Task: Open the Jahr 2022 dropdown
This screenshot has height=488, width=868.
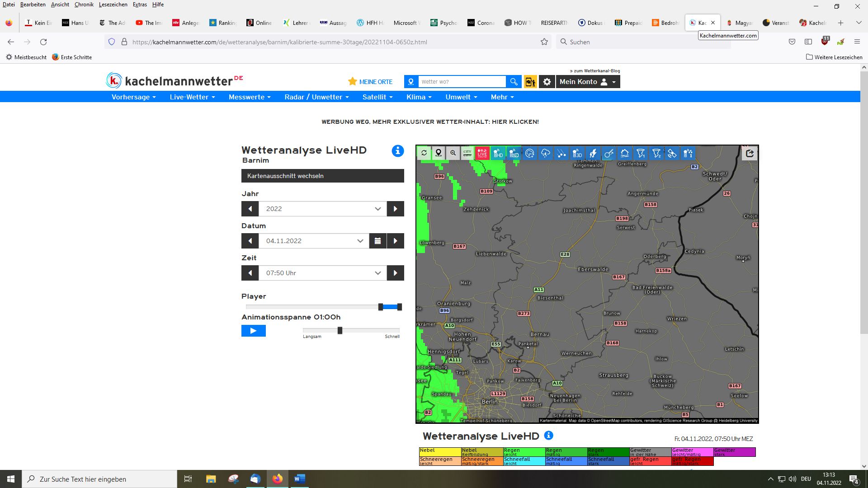Action: (x=322, y=209)
